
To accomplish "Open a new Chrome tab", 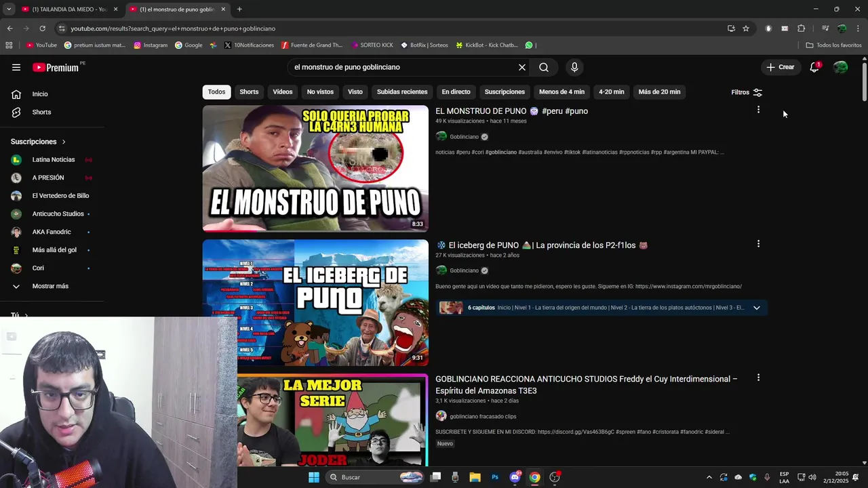I will pos(239,9).
